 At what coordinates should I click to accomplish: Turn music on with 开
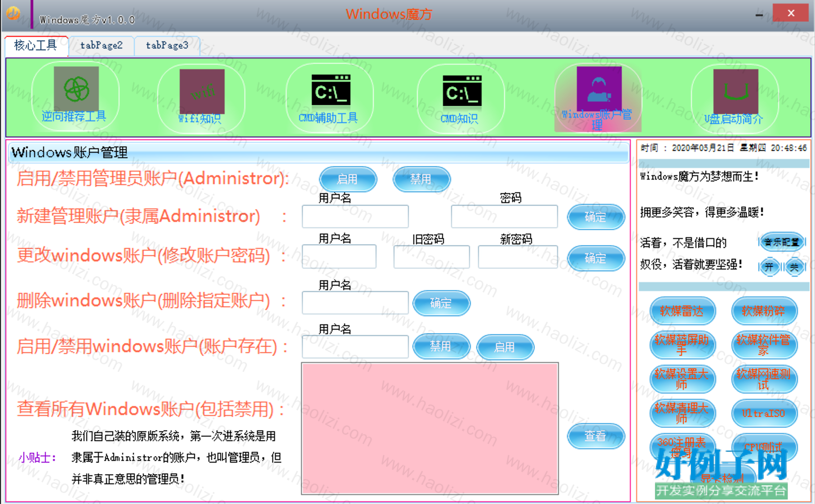point(770,267)
